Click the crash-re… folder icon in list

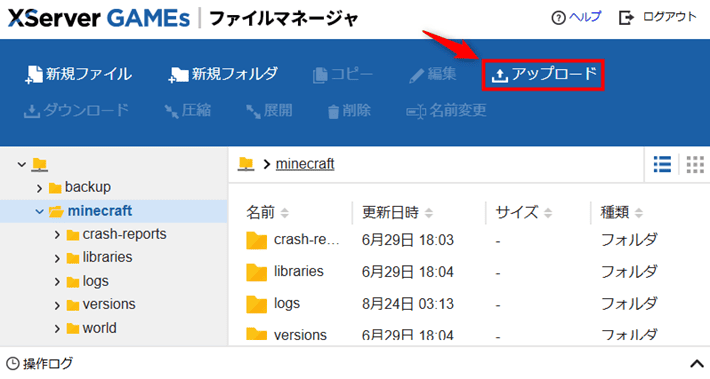click(256, 240)
